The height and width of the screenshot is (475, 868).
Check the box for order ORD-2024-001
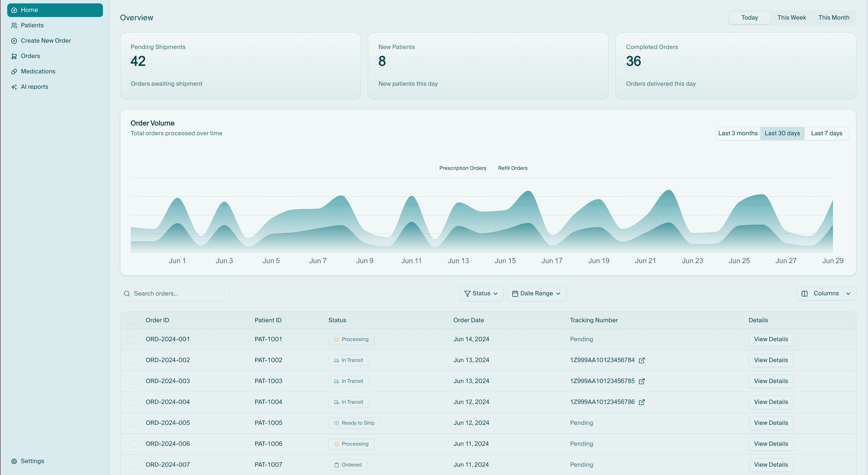(x=133, y=339)
